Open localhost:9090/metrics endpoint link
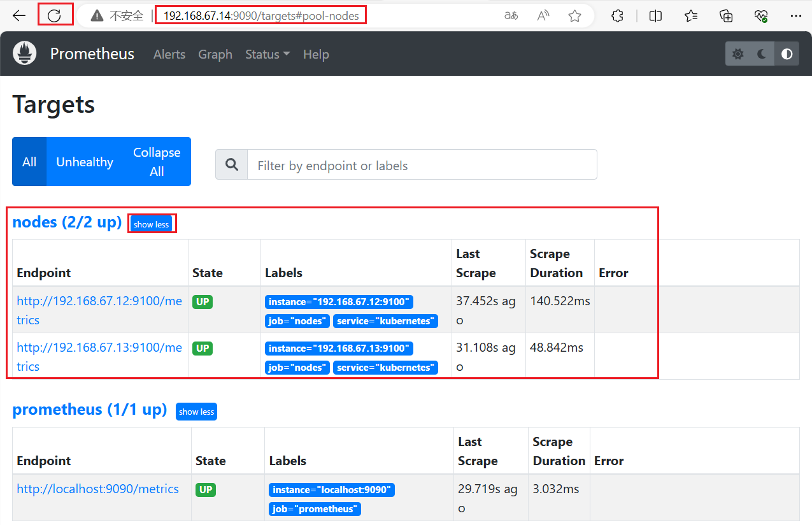The height and width of the screenshot is (525, 812). pyautogui.click(x=97, y=489)
